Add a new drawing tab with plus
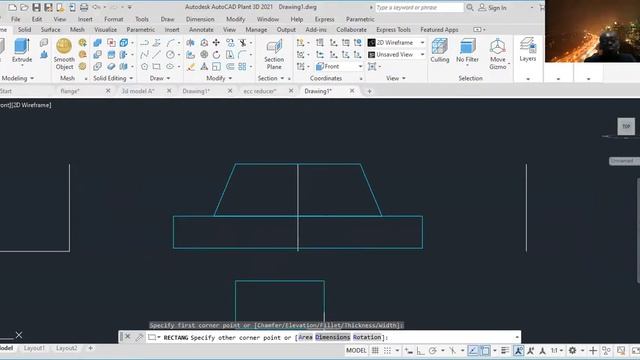The height and width of the screenshot is (360, 640). click(x=369, y=91)
